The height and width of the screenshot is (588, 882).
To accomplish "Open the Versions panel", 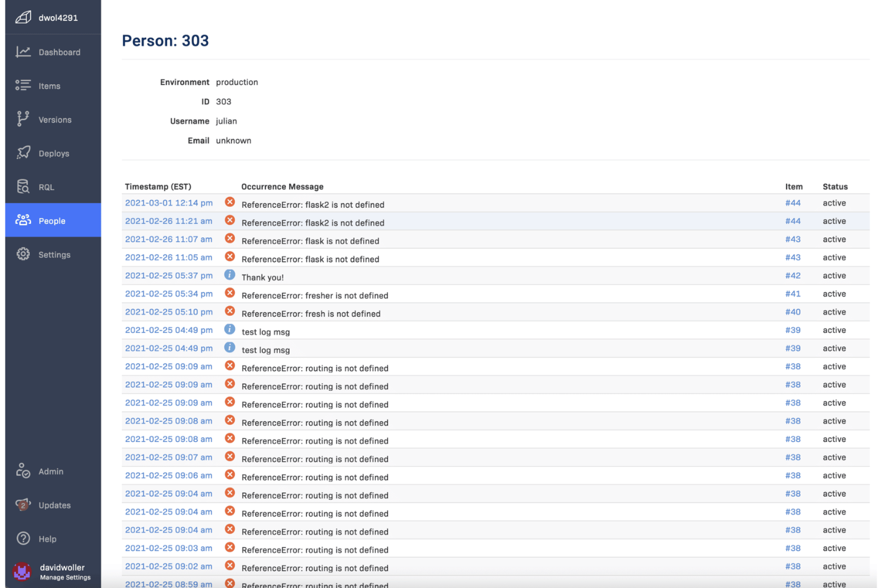I will point(55,119).
